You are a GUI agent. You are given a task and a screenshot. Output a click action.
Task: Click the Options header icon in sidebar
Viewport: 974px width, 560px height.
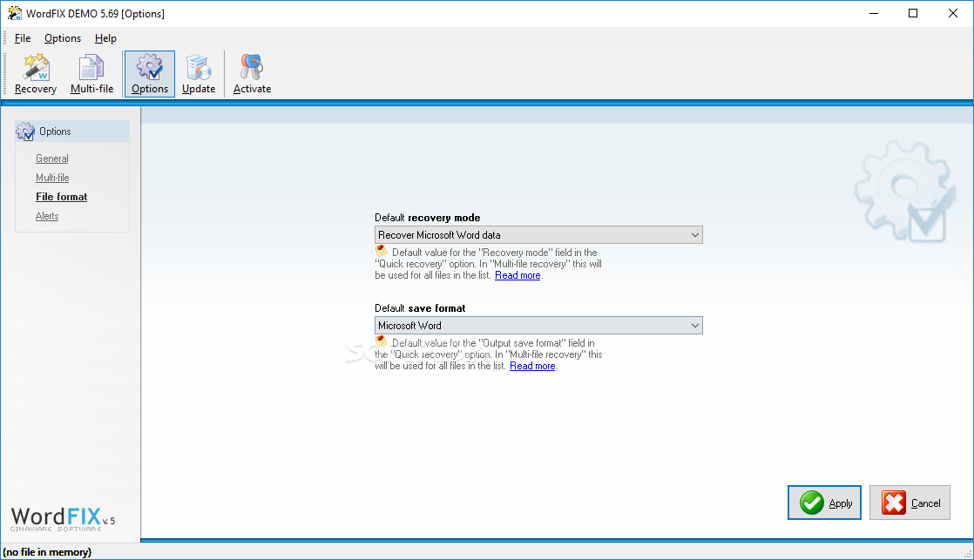pos(25,132)
